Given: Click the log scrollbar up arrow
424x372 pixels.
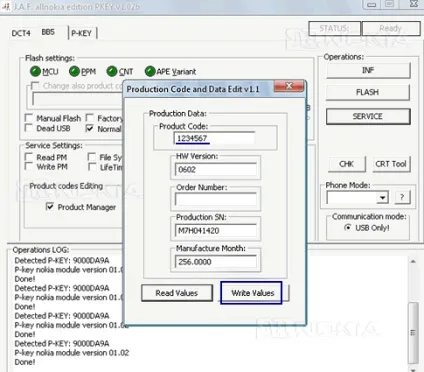Looking at the screenshot, I should point(413,262).
